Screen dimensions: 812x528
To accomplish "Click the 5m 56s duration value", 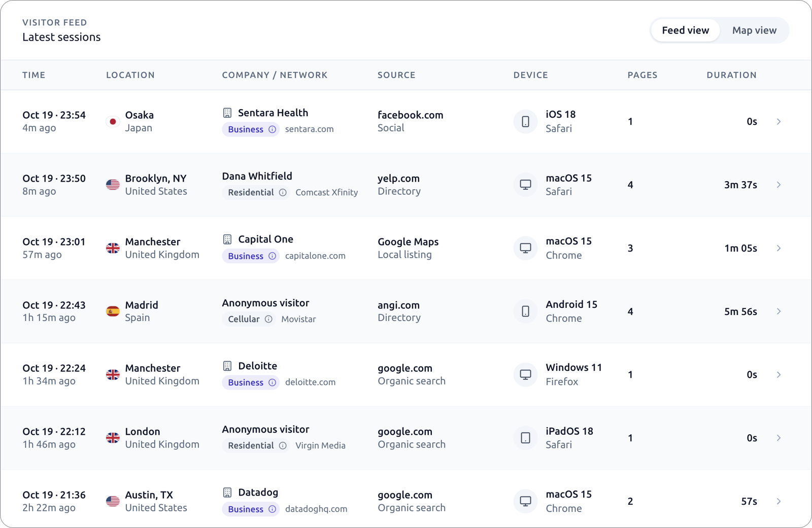I will pos(740,311).
